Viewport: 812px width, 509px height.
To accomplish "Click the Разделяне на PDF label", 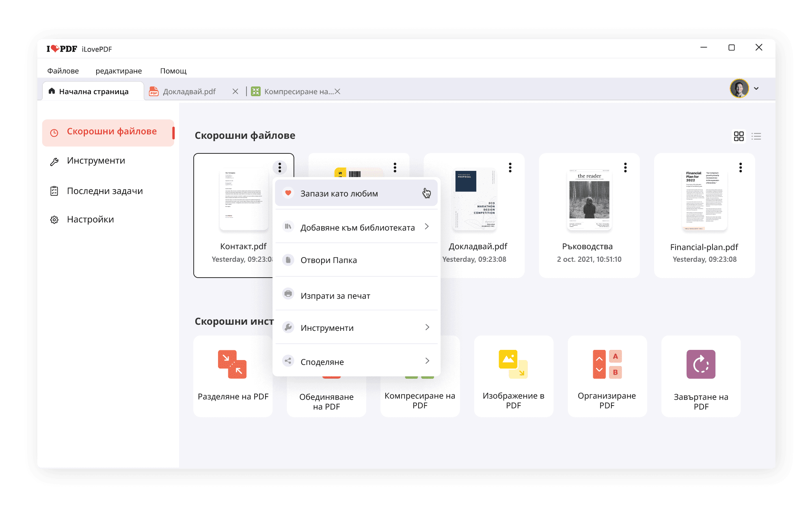I will (x=233, y=397).
